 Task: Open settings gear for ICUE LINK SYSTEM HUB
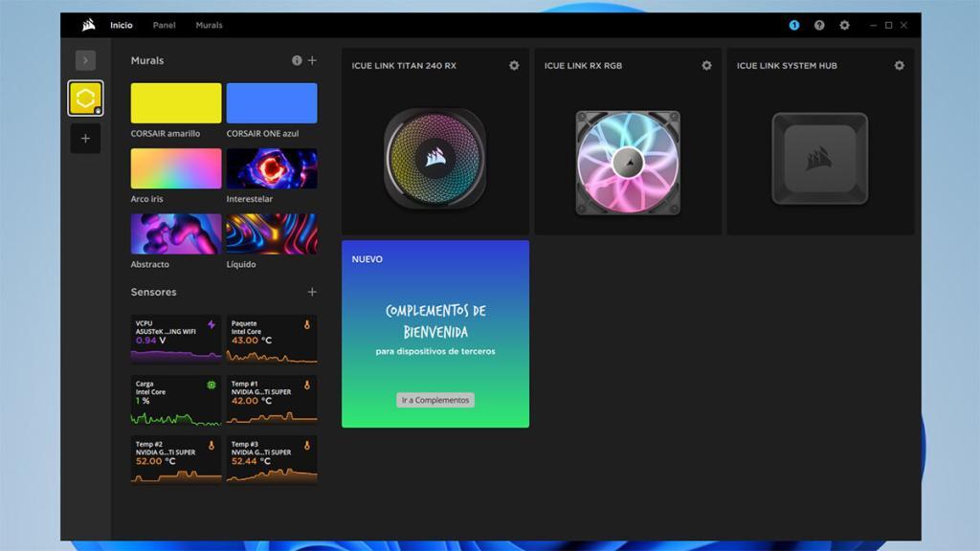[x=899, y=65]
